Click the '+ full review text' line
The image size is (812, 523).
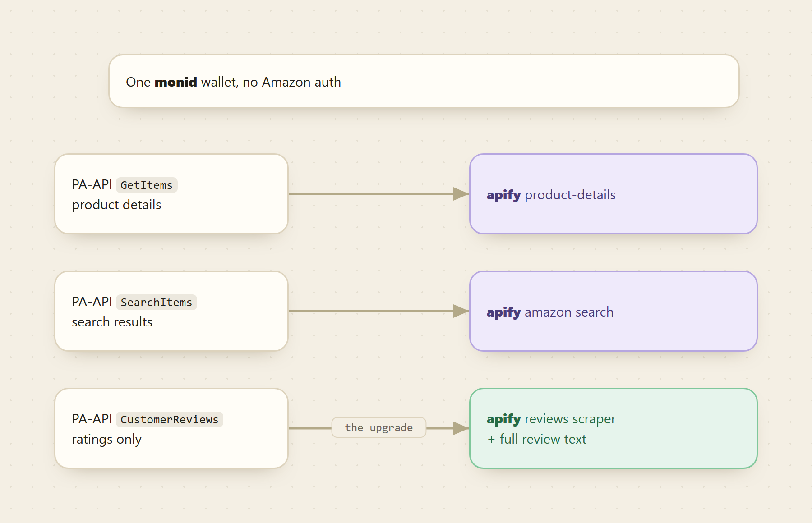[537, 439]
